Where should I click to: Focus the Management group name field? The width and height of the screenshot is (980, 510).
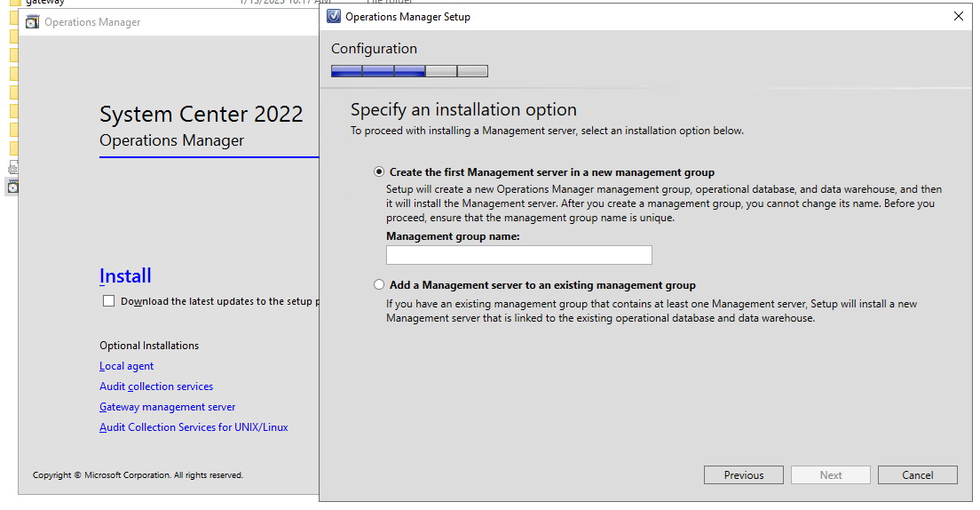[518, 255]
